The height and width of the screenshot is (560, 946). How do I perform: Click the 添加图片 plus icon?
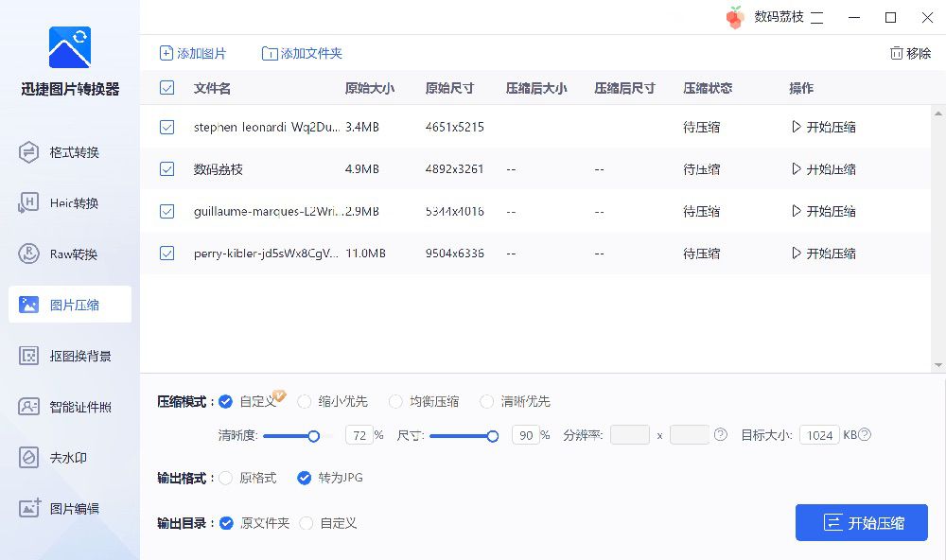[x=166, y=53]
